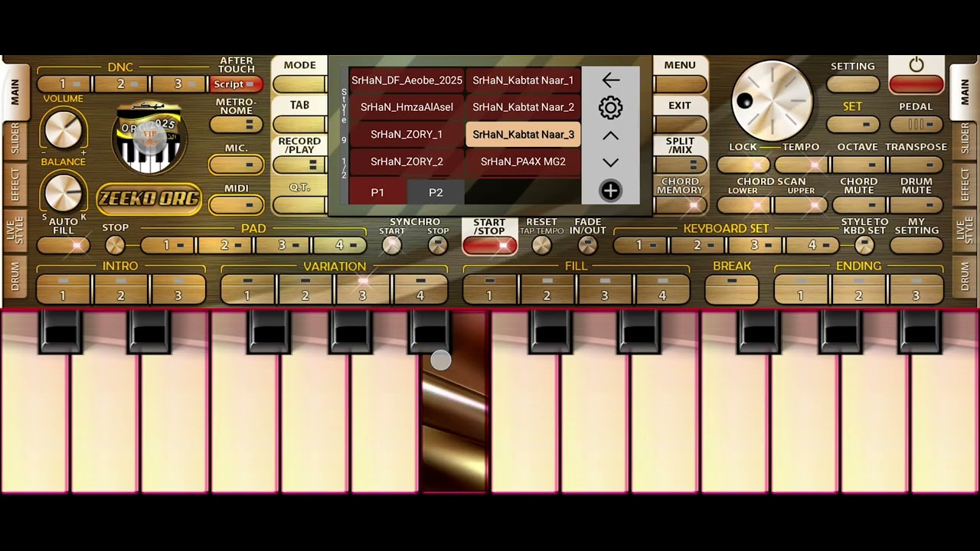
Task: Open style list settings gear
Action: [x=610, y=107]
